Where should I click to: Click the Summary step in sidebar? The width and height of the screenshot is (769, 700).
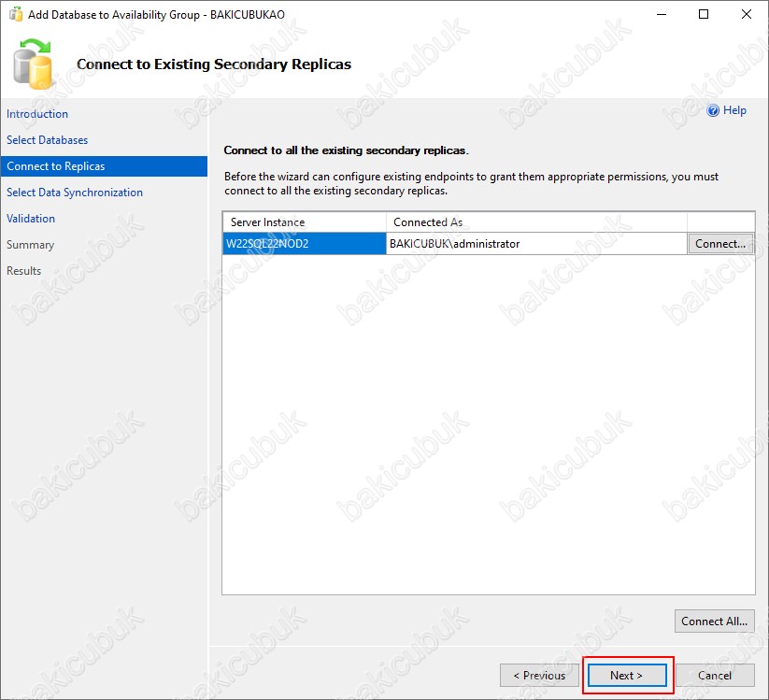(x=31, y=245)
